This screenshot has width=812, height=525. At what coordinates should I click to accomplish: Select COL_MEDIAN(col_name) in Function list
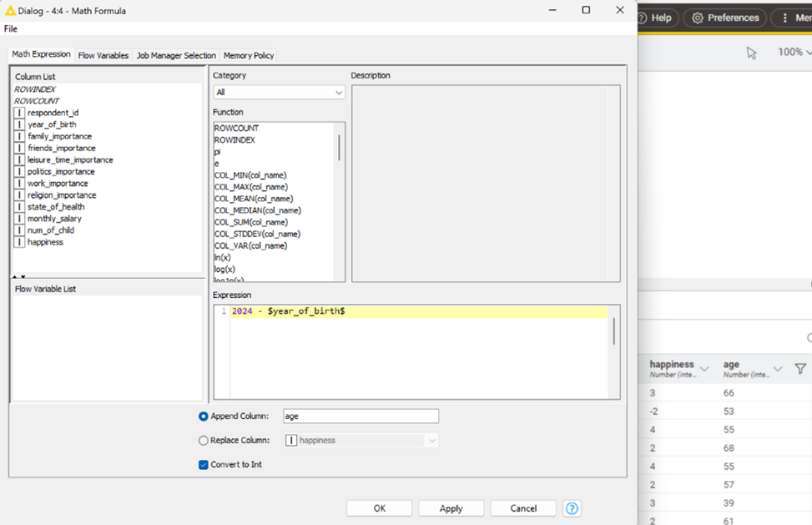click(x=257, y=210)
